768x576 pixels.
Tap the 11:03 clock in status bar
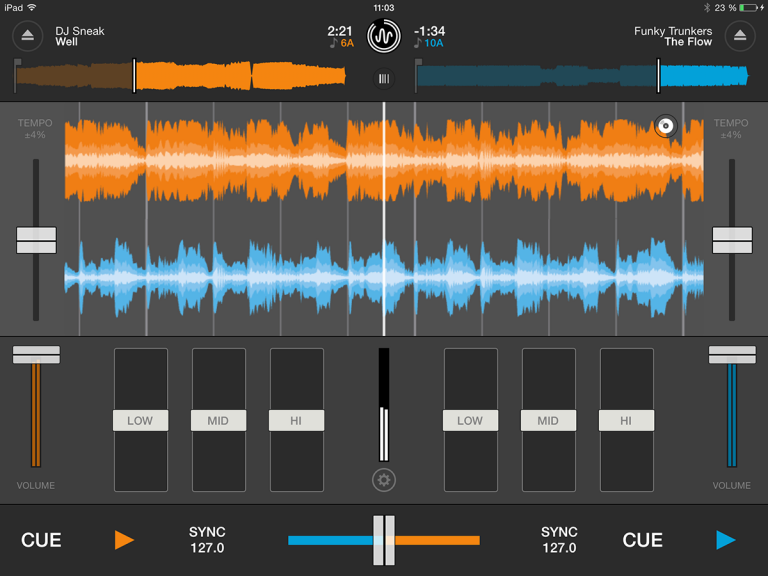[384, 8]
